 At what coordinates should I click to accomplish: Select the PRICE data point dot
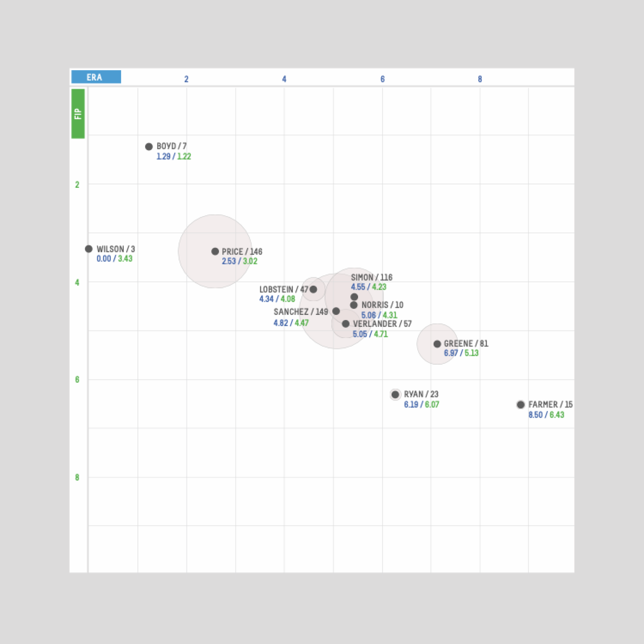coord(215,251)
